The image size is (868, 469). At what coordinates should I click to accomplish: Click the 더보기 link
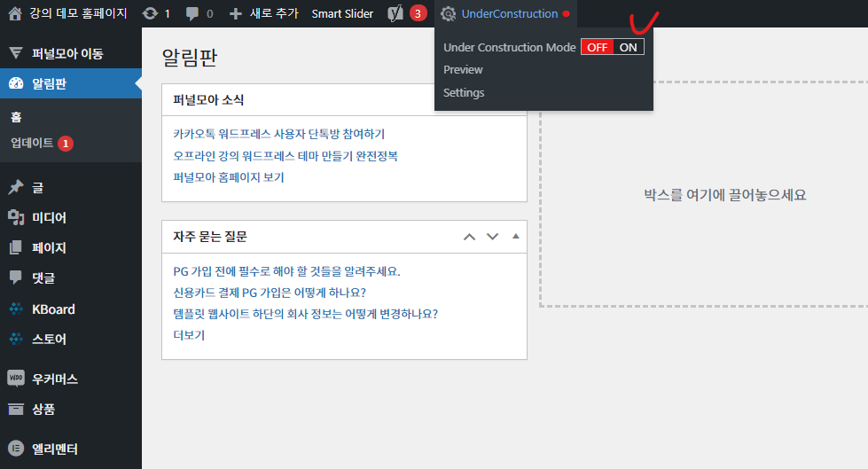click(189, 335)
